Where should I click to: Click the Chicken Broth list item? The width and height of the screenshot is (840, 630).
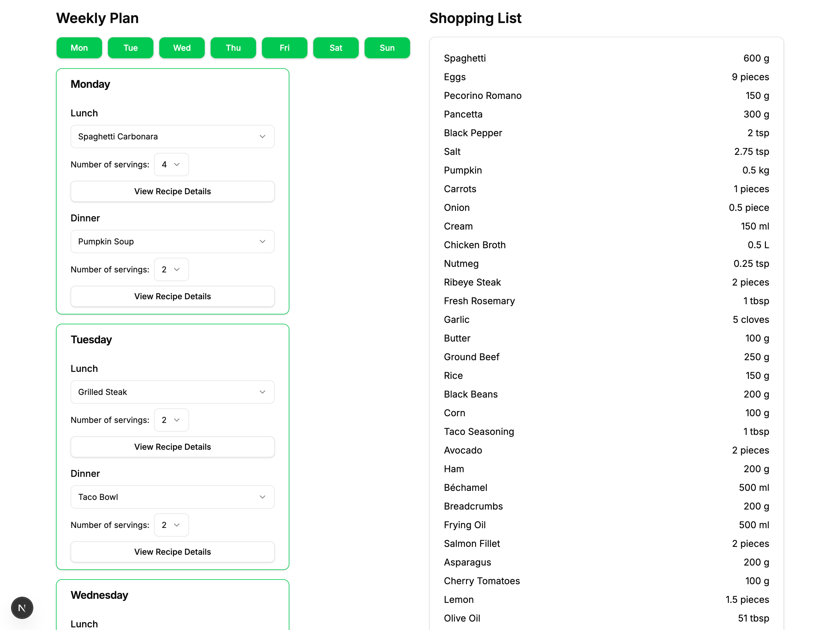coord(606,245)
